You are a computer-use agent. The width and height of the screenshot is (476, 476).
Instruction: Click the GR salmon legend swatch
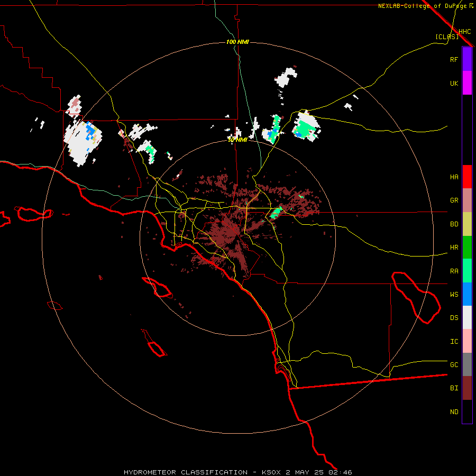coord(467,200)
